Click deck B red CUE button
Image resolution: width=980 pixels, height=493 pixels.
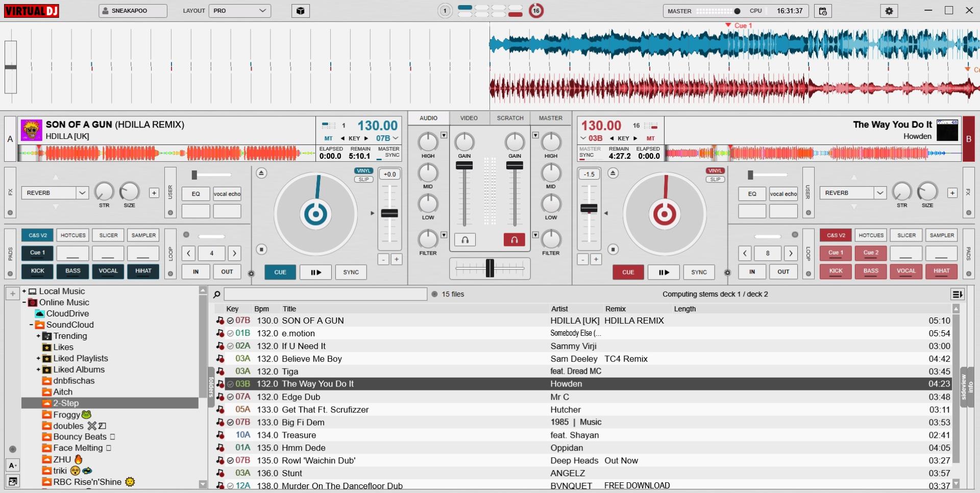point(628,272)
